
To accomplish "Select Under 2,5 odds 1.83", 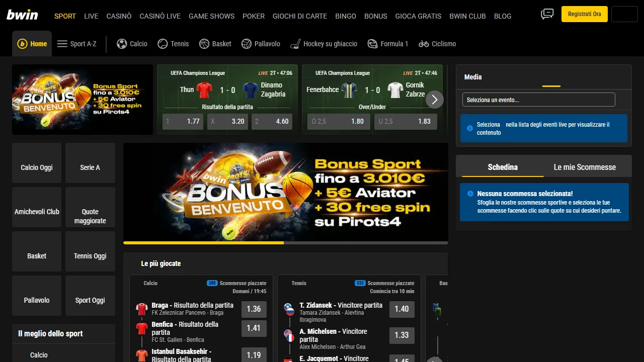I will (x=406, y=121).
